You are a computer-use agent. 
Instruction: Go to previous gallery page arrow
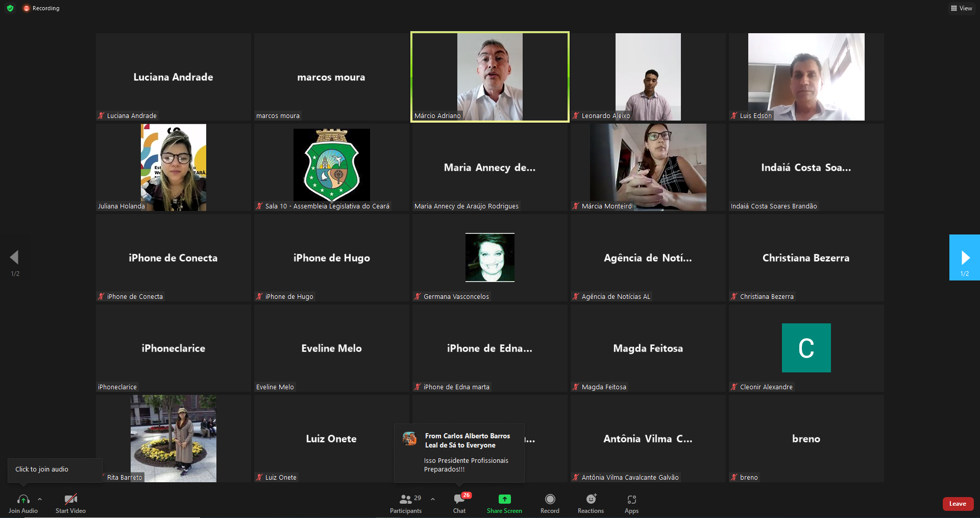click(14, 257)
